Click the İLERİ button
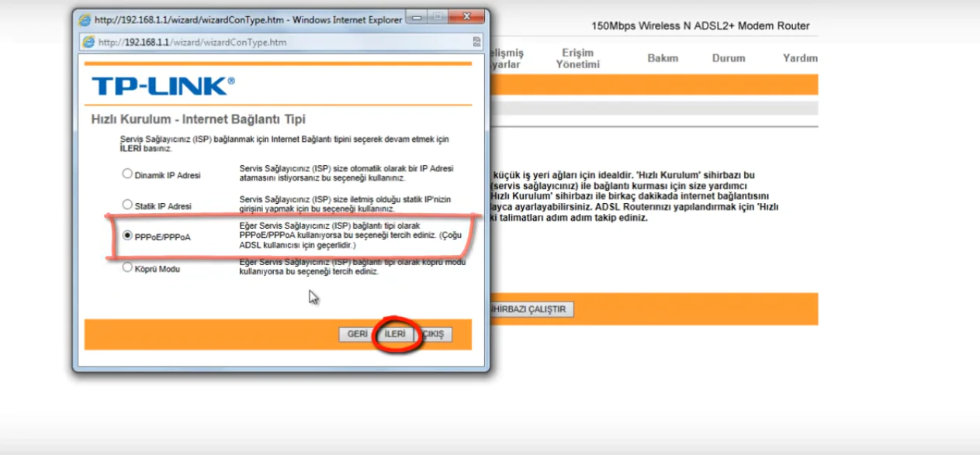This screenshot has width=980, height=455. pos(395,334)
